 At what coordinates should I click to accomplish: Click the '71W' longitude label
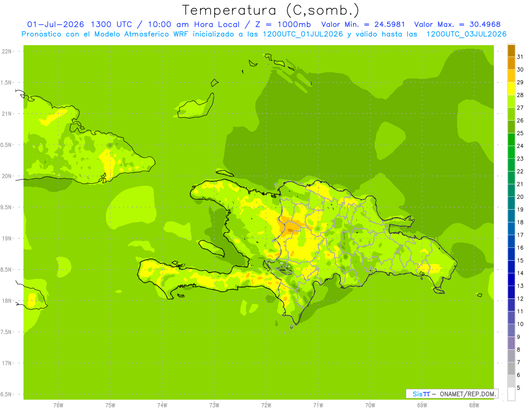[x=318, y=405]
